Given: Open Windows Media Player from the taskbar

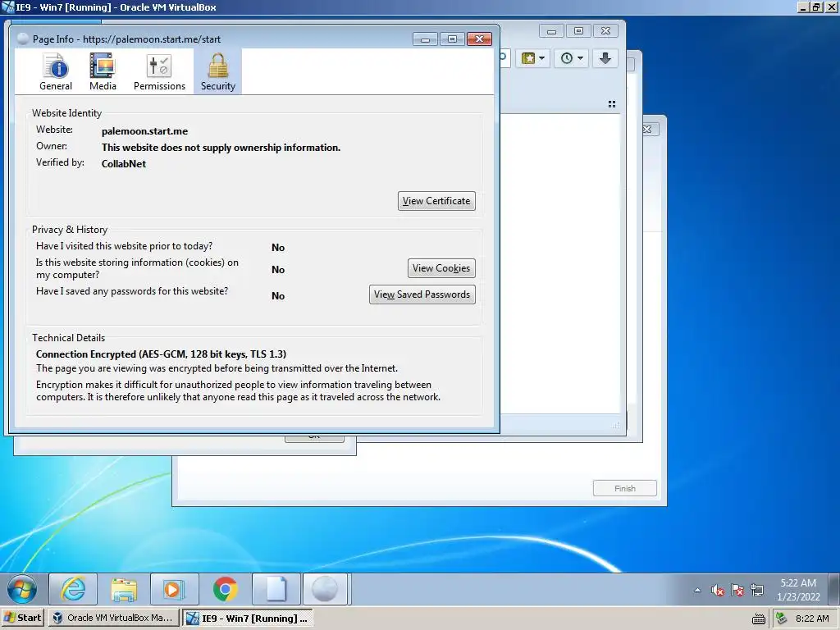Looking at the screenshot, I should (174, 589).
